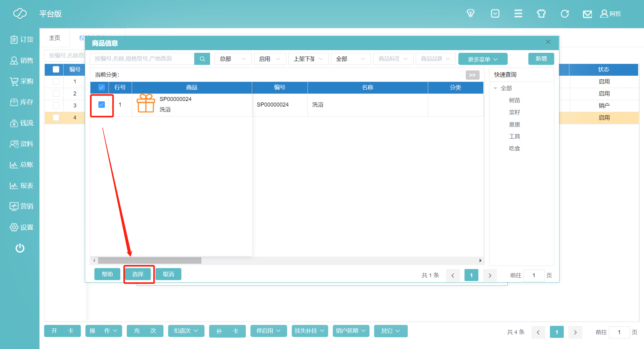The image size is (644, 349).
Task: Click the refresh icon in top bar
Action: pyautogui.click(x=564, y=14)
